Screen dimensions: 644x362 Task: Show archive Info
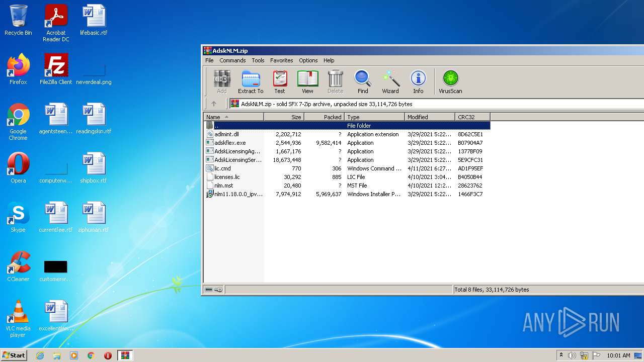(x=418, y=82)
